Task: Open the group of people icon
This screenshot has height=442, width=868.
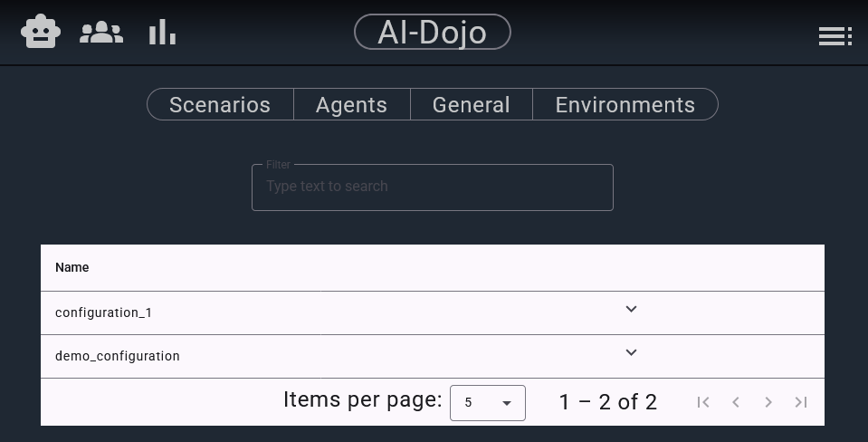Action: [101, 34]
